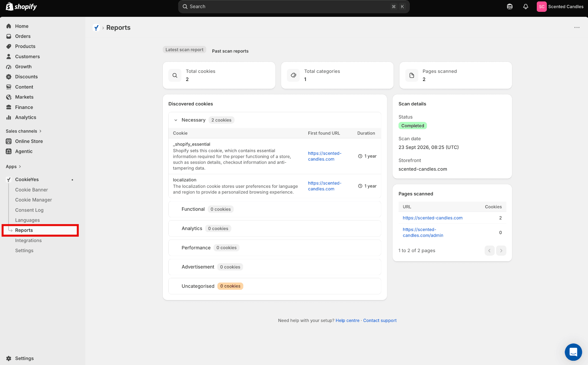The width and height of the screenshot is (588, 365).
Task: Expand the Sales channels section
Action: coord(24,131)
